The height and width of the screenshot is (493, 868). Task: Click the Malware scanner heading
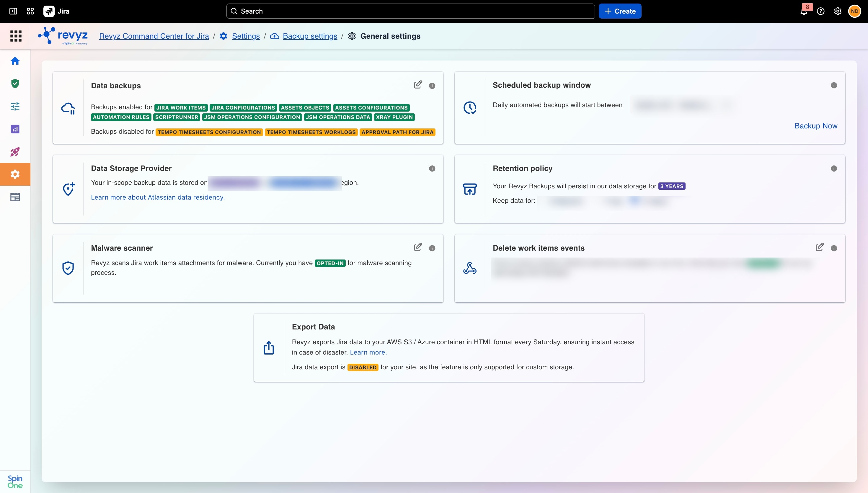122,248
